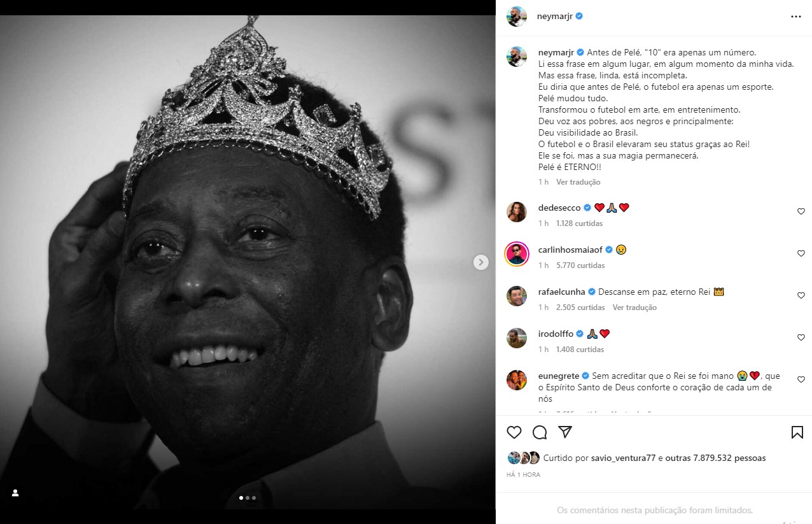
Task: Open the three-dots more options menu
Action: [796, 17]
